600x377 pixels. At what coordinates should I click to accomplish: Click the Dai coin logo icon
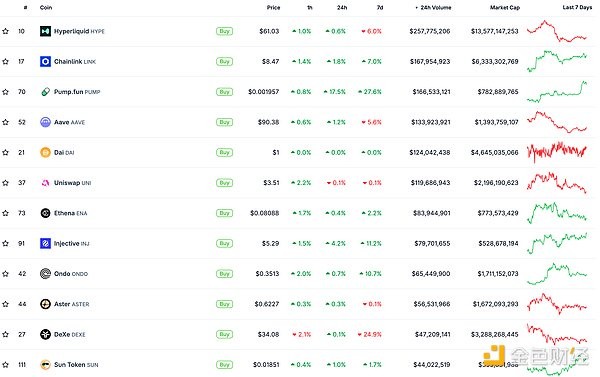point(45,152)
